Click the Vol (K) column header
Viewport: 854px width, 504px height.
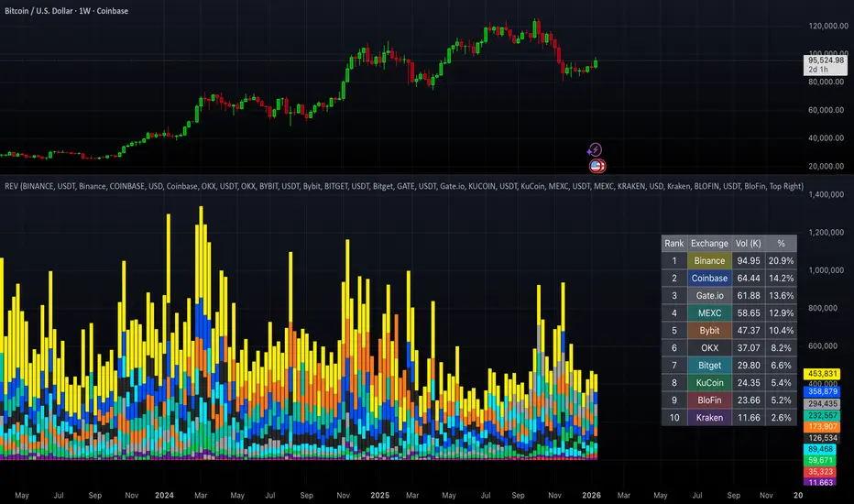click(x=749, y=244)
